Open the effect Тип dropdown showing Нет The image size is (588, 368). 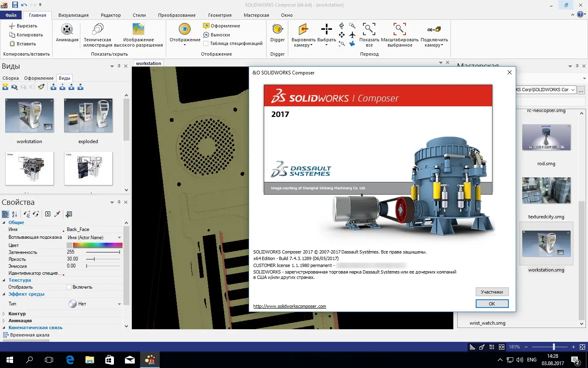pos(119,304)
